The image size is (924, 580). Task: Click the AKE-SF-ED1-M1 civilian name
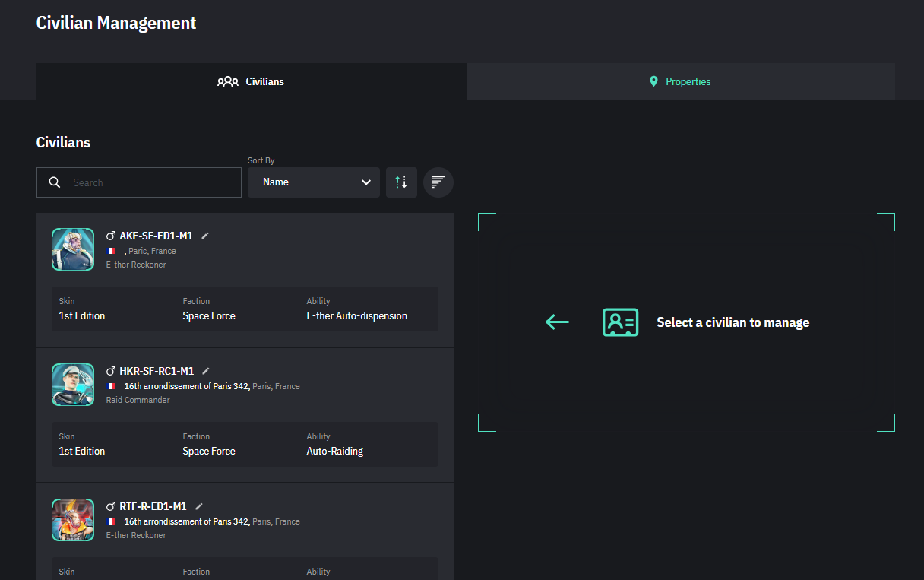tap(156, 236)
